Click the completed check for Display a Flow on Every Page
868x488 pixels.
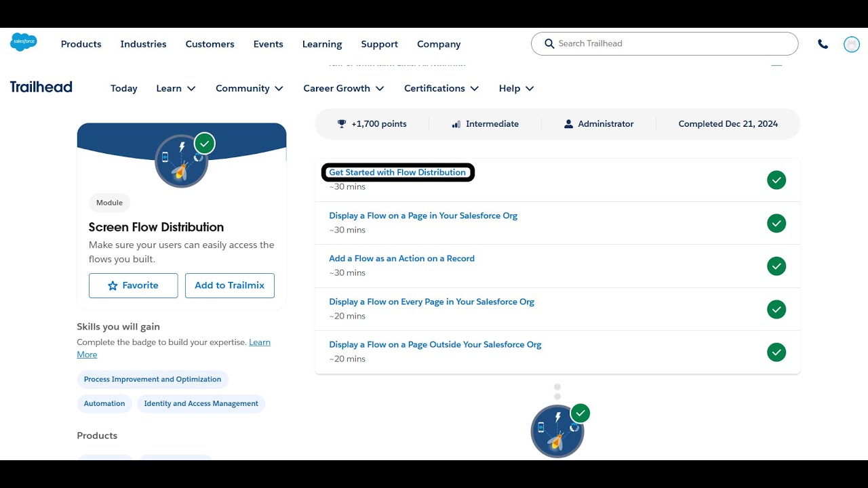click(776, 309)
